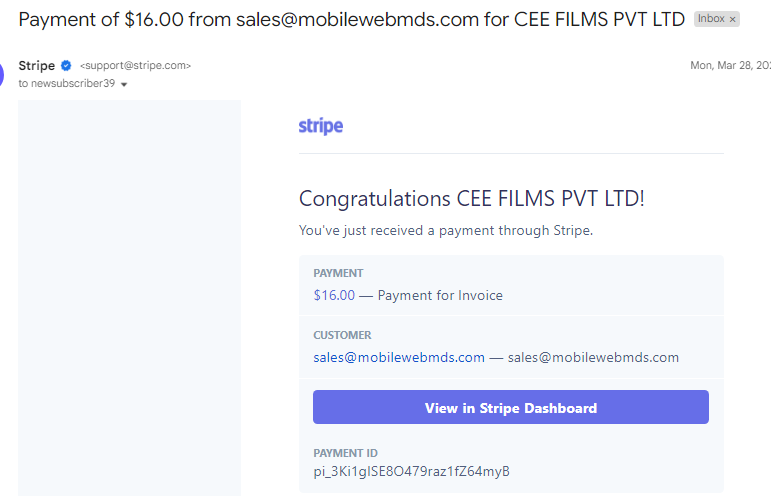The width and height of the screenshot is (771, 496).
Task: Click the blue verified sender badge
Action: coord(66,65)
